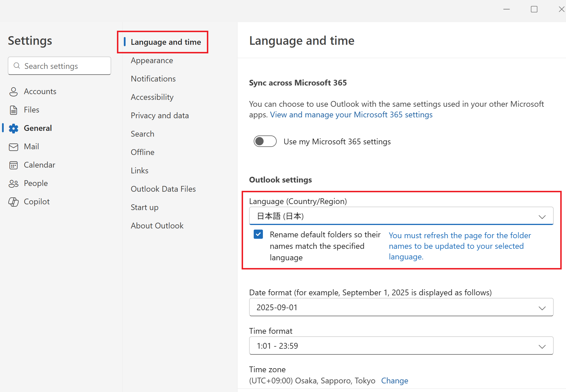Viewport: 566px width, 392px height.
Task: Toggle Use my Microsoft 365 settings
Action: point(265,141)
